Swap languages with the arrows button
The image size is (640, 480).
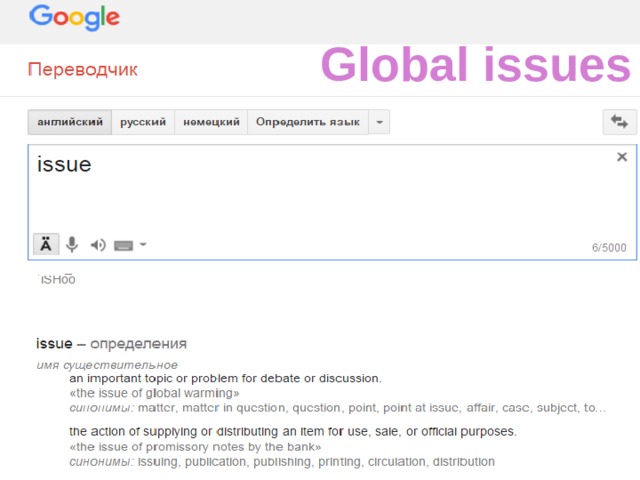pyautogui.click(x=619, y=122)
